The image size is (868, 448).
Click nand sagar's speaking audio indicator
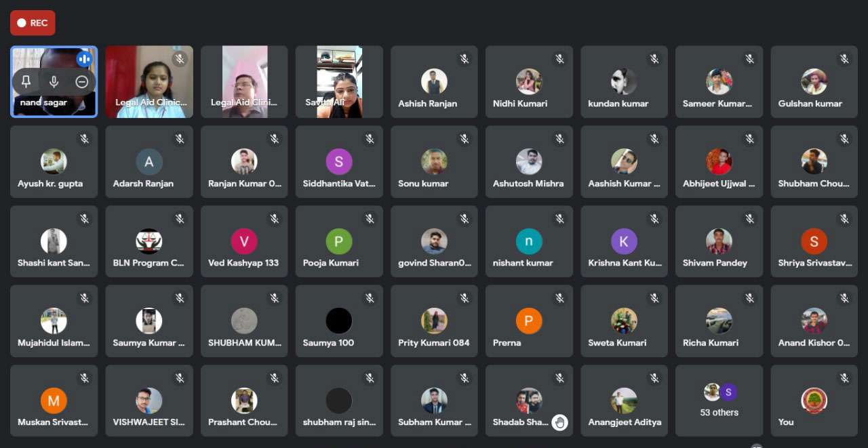84,59
